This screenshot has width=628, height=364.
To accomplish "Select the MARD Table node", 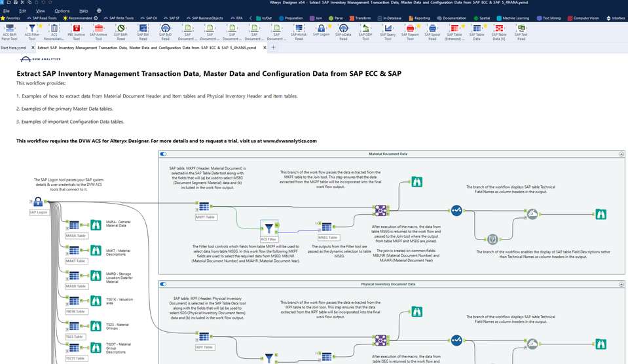I will click(x=74, y=276).
